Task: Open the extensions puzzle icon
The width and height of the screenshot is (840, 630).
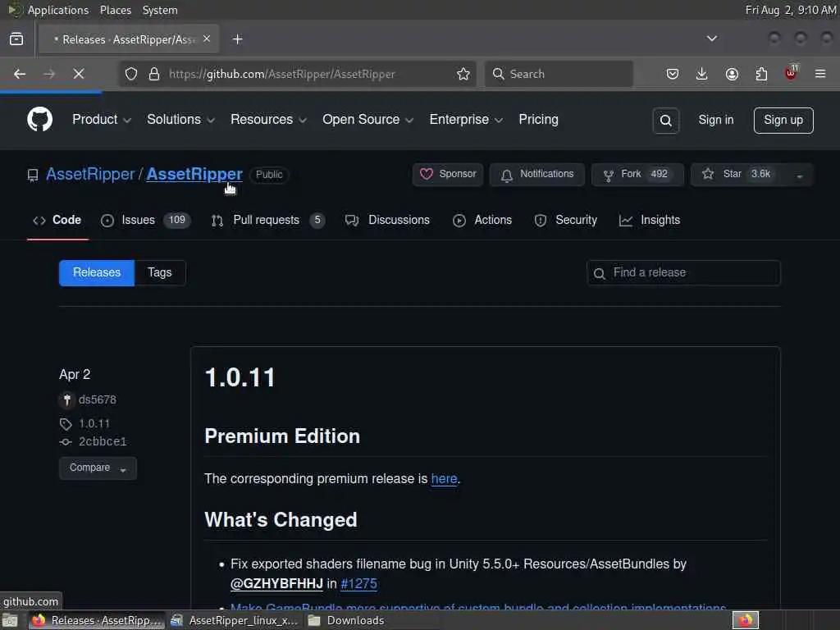Action: coord(761,74)
